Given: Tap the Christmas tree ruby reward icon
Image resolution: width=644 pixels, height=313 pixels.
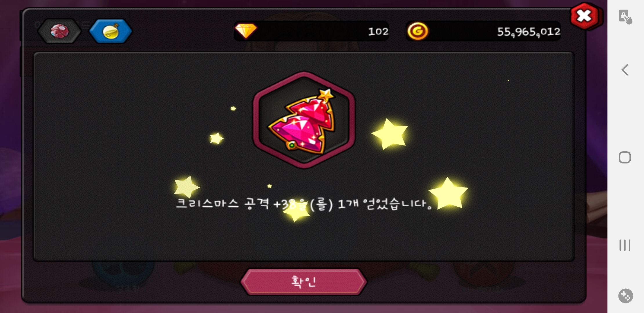Looking at the screenshot, I should click(x=304, y=120).
